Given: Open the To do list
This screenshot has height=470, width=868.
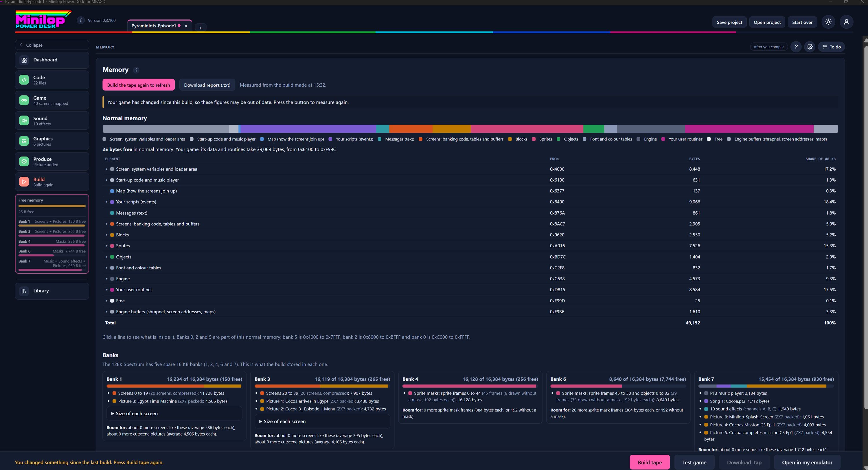Looking at the screenshot, I should (x=831, y=47).
